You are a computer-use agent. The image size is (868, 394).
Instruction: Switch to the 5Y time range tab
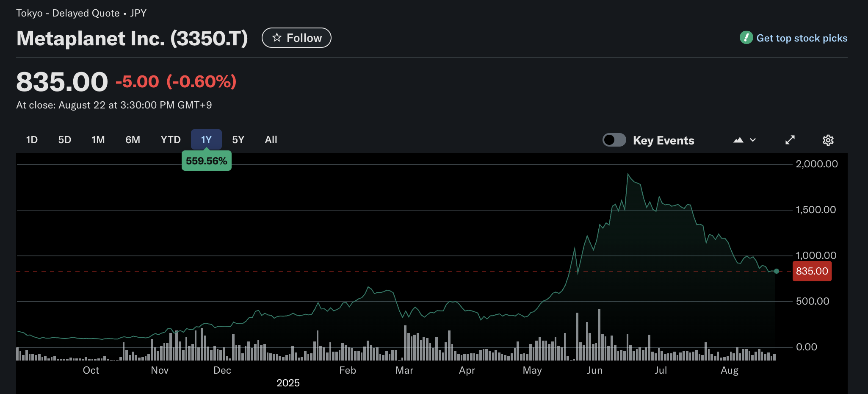[238, 139]
